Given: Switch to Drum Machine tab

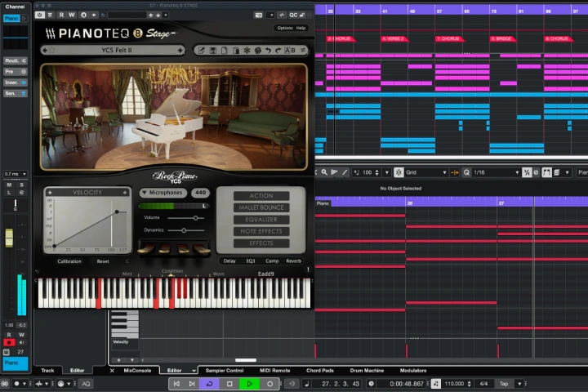Looking at the screenshot, I should [367, 371].
